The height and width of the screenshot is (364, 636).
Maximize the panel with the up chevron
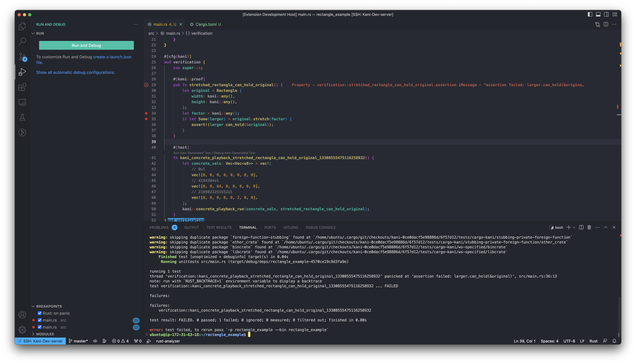(605, 227)
